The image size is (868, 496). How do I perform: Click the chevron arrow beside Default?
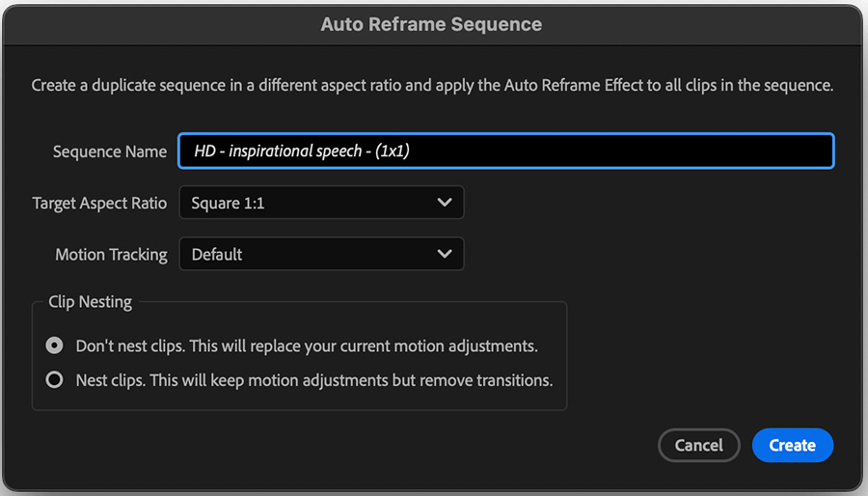tap(444, 254)
